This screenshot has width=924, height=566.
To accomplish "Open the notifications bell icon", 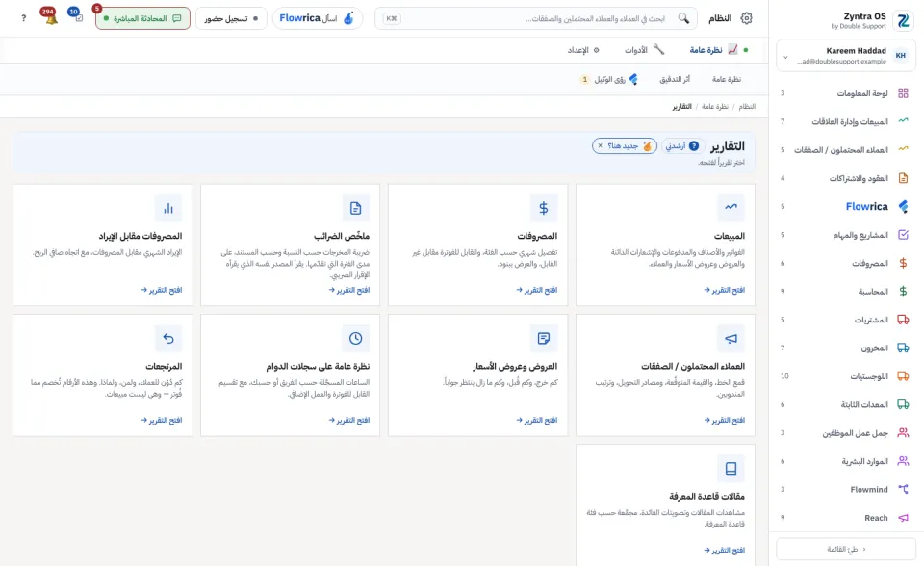I will pos(51,18).
